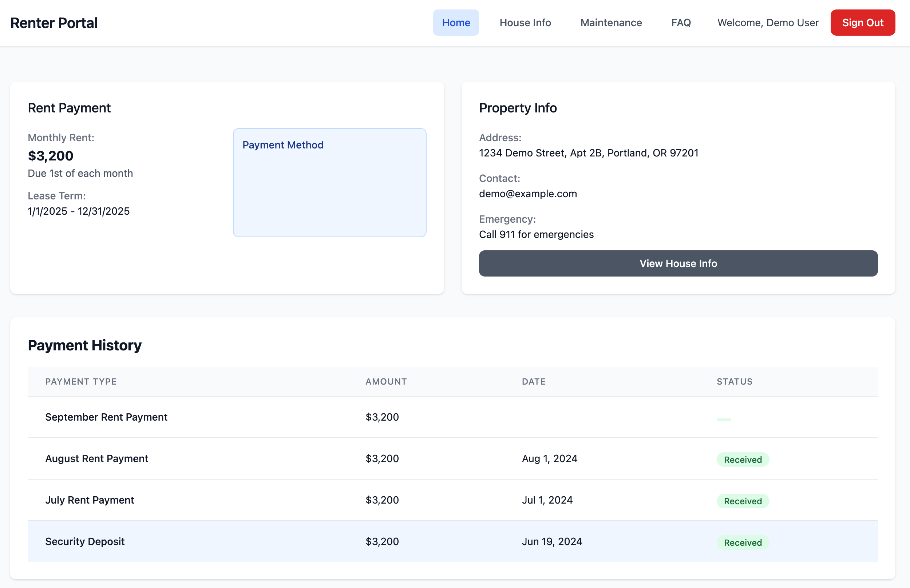Image resolution: width=910 pixels, height=588 pixels.
Task: Click the Received badge on July Rent Payment
Action: pos(742,501)
